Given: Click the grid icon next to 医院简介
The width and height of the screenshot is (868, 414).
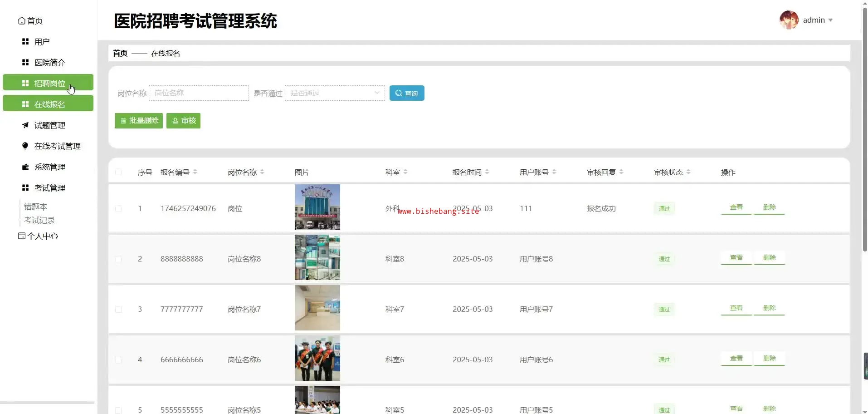Looking at the screenshot, I should pyautogui.click(x=25, y=63).
